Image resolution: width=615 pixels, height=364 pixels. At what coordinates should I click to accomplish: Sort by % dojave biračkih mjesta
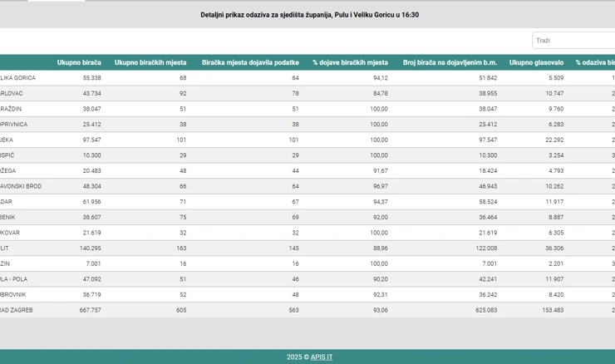350,62
